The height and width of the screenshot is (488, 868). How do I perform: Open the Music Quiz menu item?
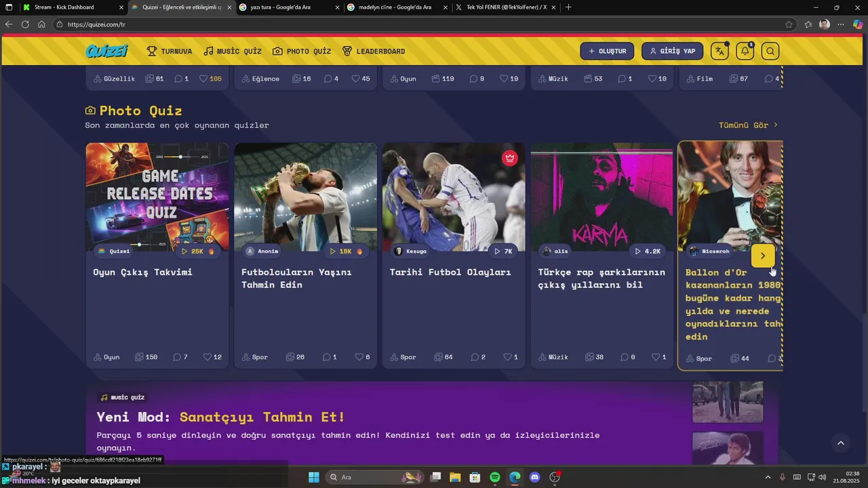coord(233,52)
